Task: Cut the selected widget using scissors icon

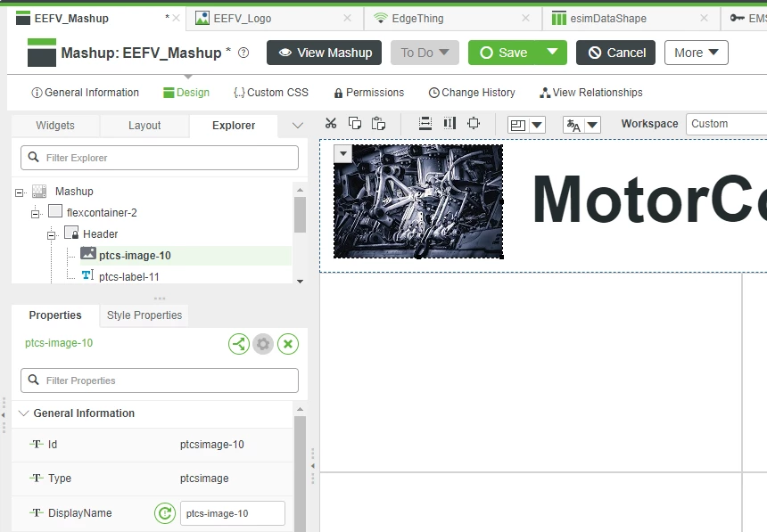Action: point(330,124)
